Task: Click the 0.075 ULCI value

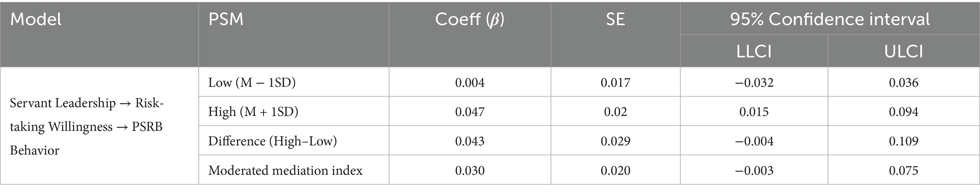Action: coord(904,171)
